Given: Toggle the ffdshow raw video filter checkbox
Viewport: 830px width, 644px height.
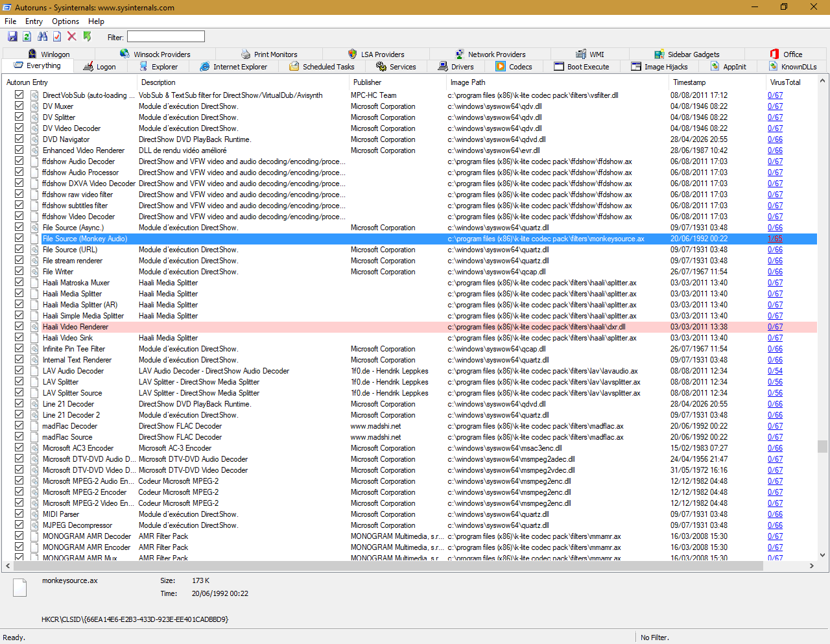Looking at the screenshot, I should click(19, 195).
